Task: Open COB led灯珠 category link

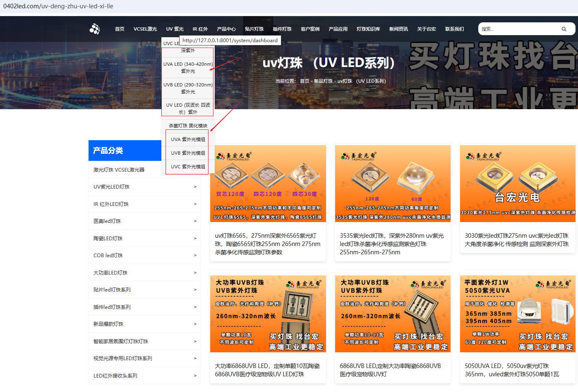Action: tap(108, 256)
